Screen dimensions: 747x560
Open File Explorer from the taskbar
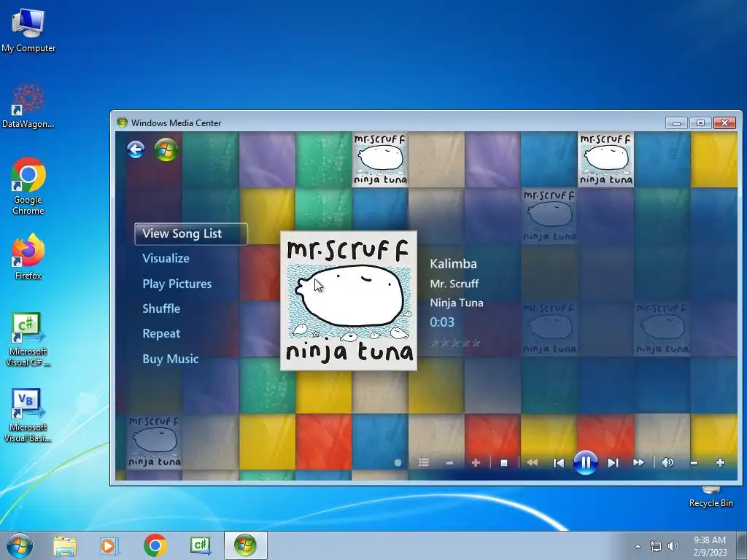tap(65, 546)
